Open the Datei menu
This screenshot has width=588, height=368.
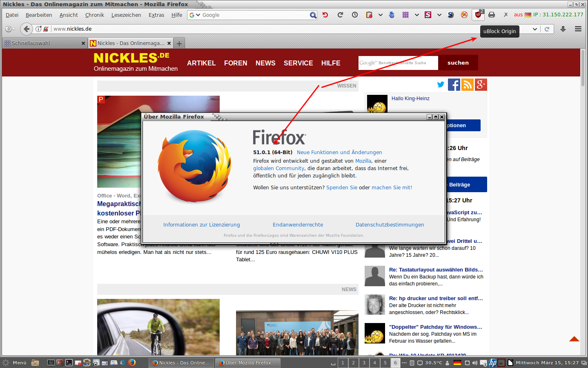click(12, 15)
